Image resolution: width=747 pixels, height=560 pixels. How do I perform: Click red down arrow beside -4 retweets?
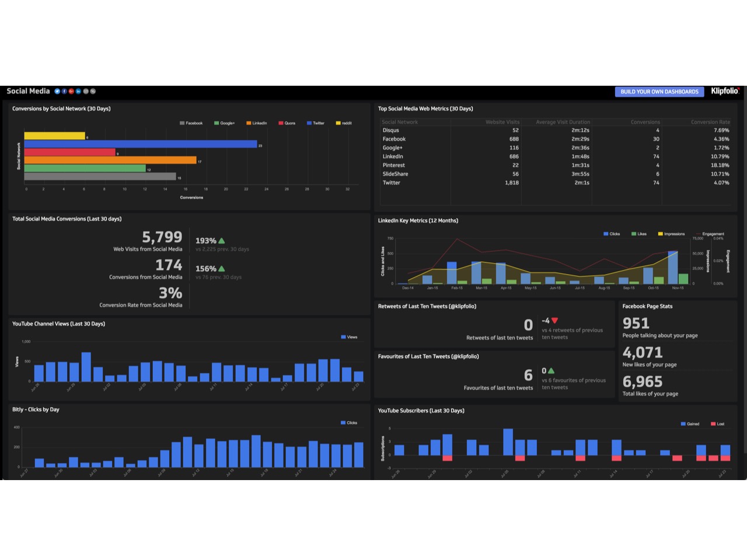pos(555,320)
